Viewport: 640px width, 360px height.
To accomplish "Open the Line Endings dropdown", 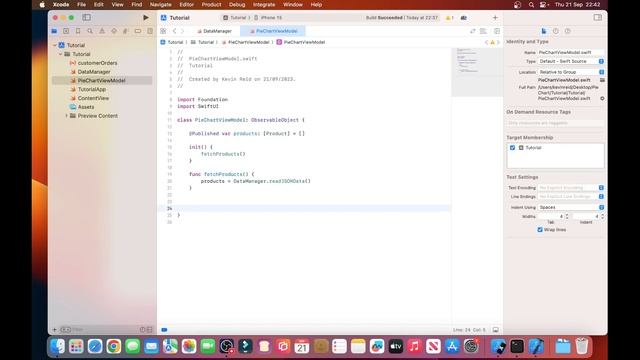I will [571, 197].
